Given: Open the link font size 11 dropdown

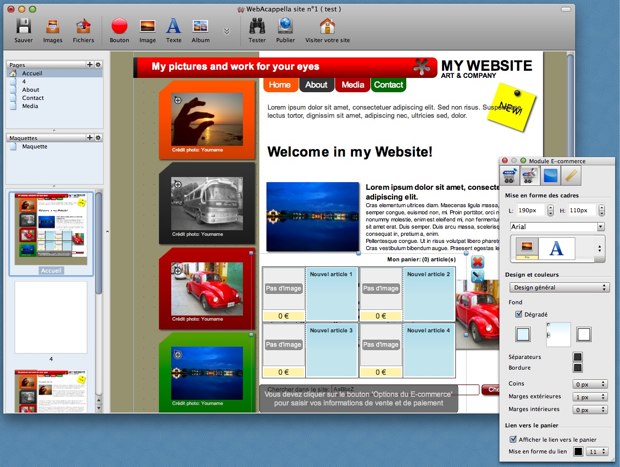Looking at the screenshot, I should pos(597,451).
